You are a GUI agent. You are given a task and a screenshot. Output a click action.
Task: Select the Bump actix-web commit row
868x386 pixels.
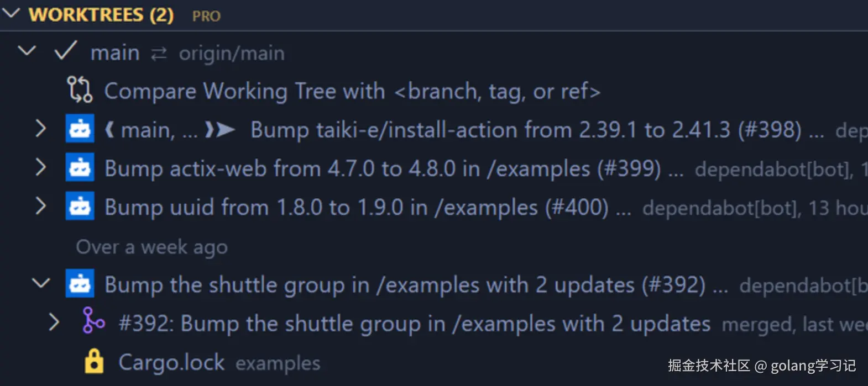pos(381,169)
